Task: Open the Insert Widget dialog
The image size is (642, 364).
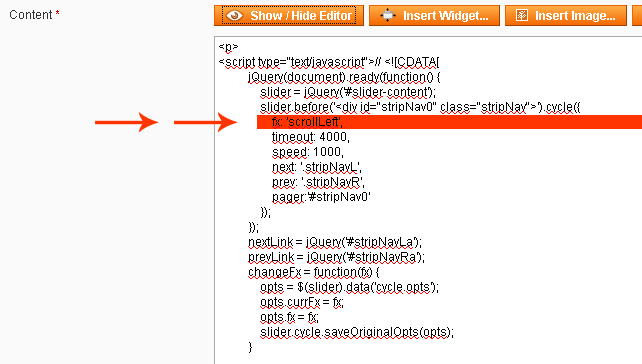Action: tap(434, 16)
